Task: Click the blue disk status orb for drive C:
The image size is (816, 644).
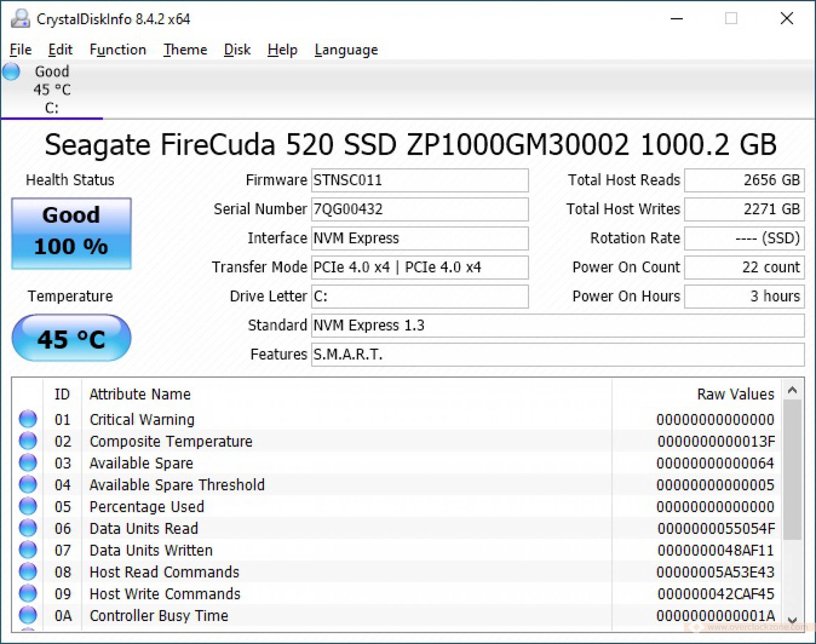Action: coord(11,71)
